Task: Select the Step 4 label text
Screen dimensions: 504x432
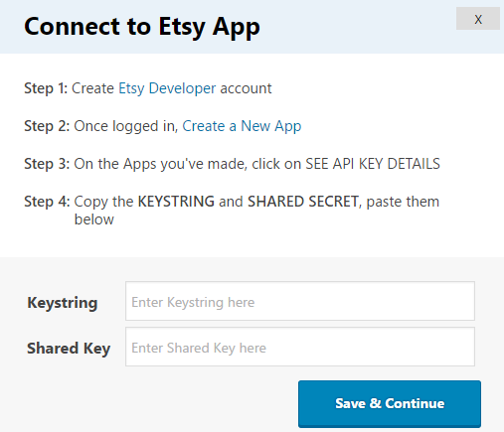Action: click(47, 202)
